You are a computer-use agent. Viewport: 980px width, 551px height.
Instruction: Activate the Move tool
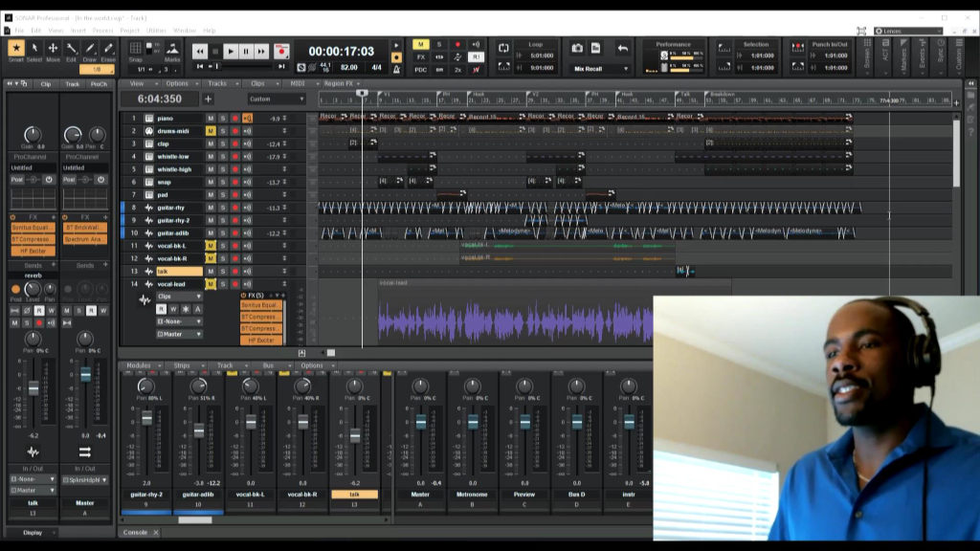click(54, 50)
